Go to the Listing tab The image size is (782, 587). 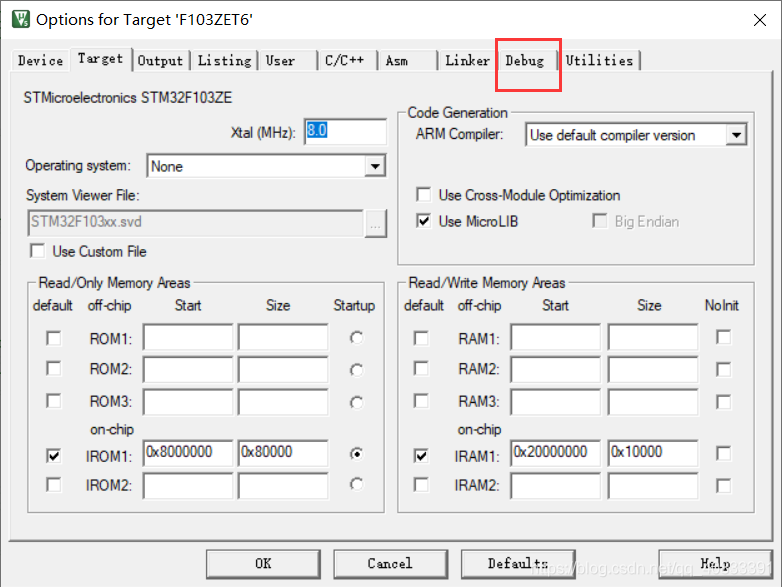coord(224,61)
